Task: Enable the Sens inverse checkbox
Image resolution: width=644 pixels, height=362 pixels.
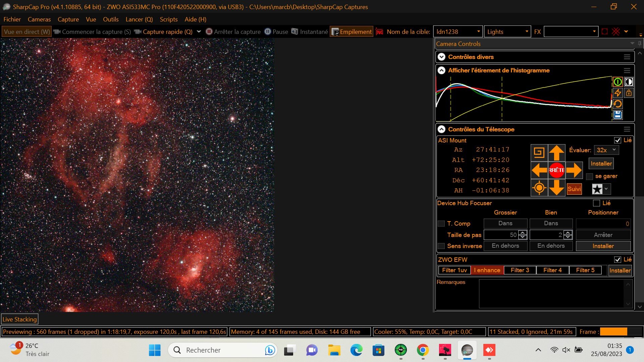Action: click(441, 246)
